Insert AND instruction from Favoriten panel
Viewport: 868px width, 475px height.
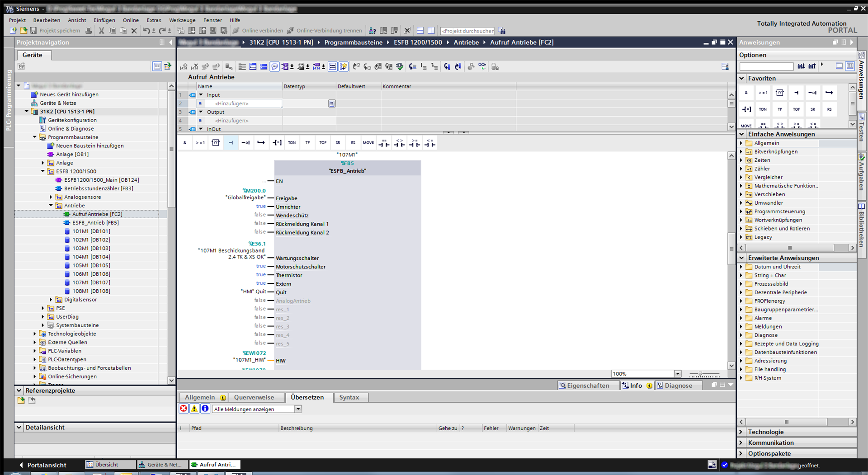746,93
